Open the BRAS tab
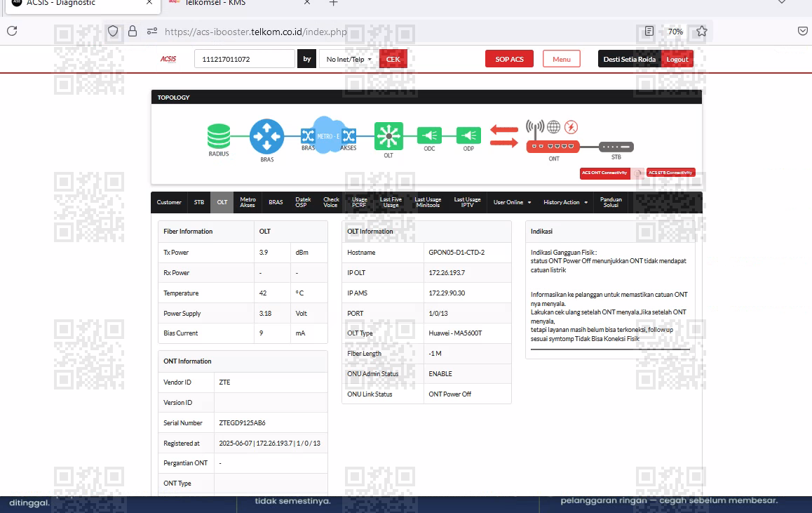Screen dimensions: 812x513 tap(276, 202)
